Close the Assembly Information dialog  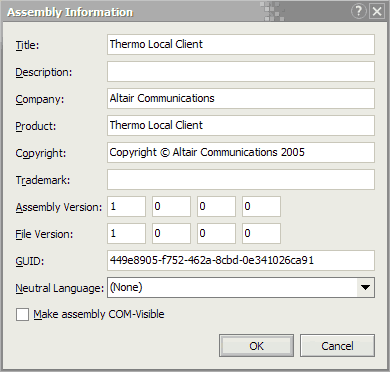[377, 12]
